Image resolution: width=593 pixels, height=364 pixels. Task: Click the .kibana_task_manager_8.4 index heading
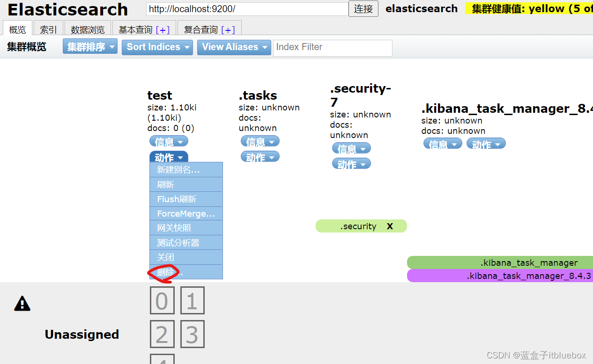[507, 109]
